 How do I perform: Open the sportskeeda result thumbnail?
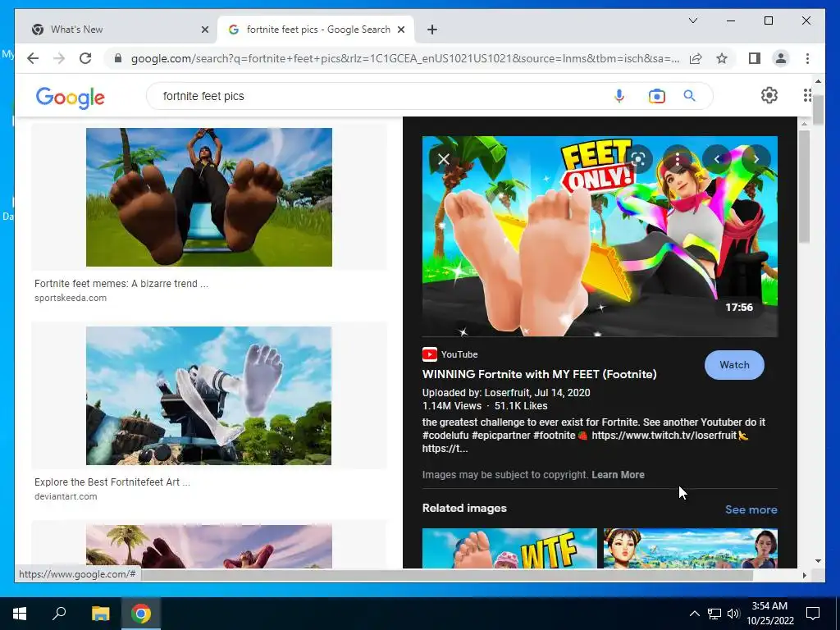(x=209, y=197)
